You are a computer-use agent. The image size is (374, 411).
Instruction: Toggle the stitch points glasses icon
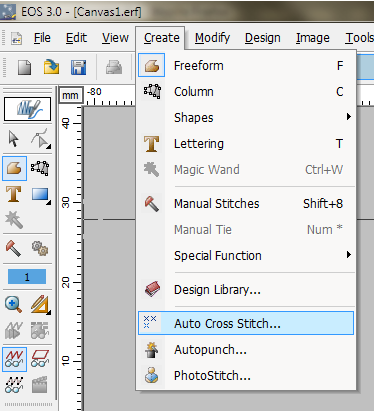point(14,385)
